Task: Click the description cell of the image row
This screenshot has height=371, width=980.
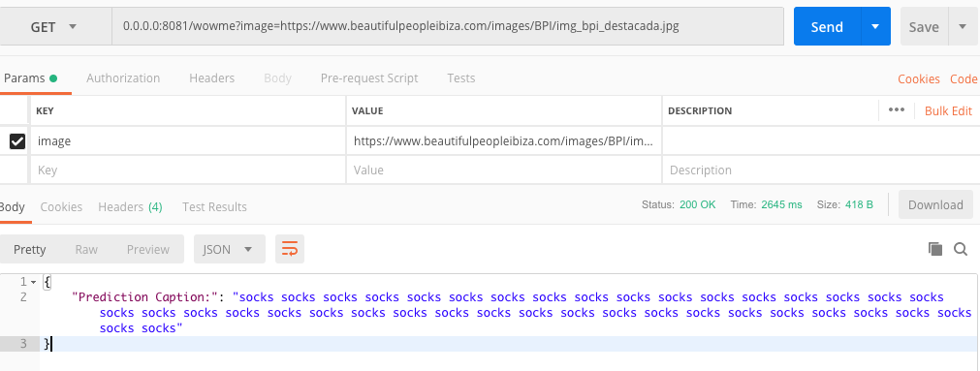Action: [x=821, y=141]
